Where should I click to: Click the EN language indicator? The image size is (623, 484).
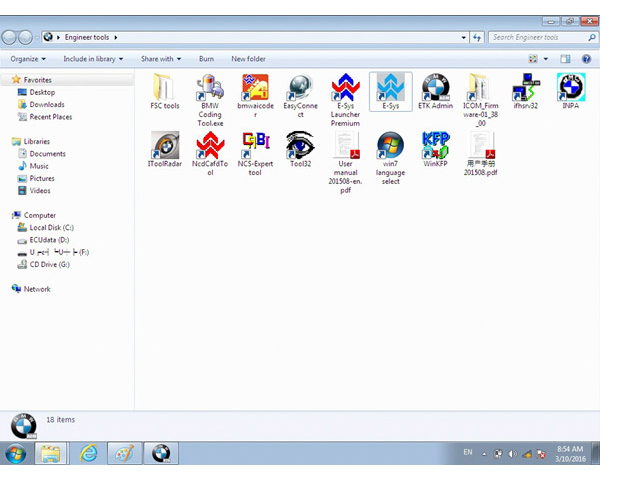click(468, 453)
